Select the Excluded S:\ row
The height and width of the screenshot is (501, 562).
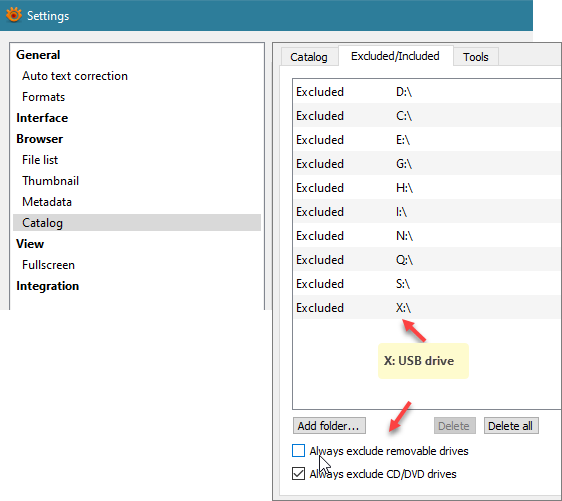click(x=427, y=283)
